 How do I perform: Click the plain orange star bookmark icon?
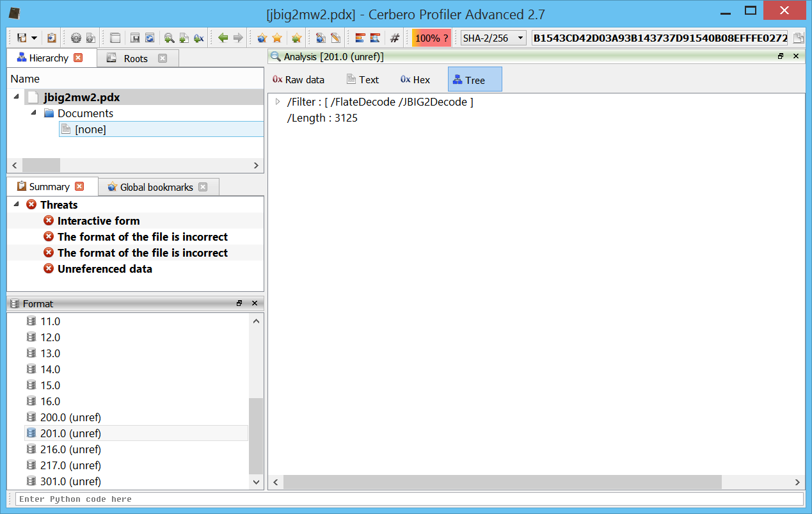(x=277, y=38)
